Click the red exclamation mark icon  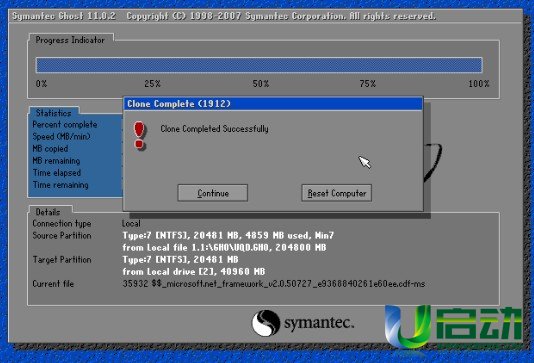click(139, 135)
